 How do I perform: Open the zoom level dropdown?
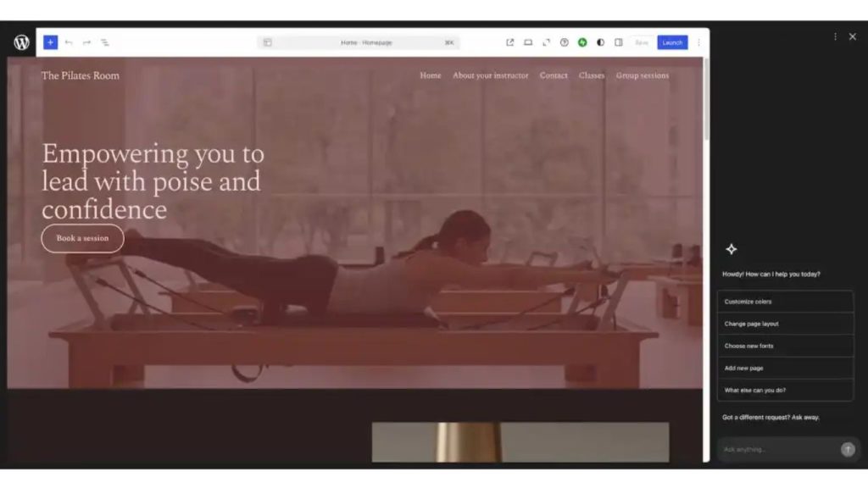448,42
